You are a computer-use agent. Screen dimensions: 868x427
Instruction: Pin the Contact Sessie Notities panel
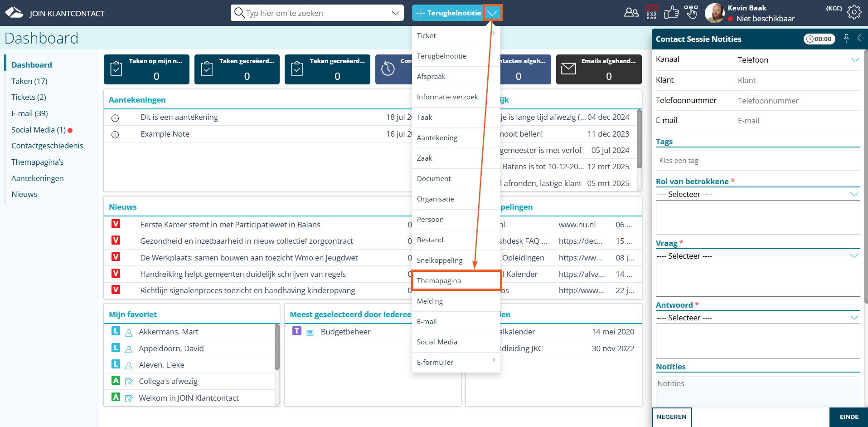pos(846,39)
